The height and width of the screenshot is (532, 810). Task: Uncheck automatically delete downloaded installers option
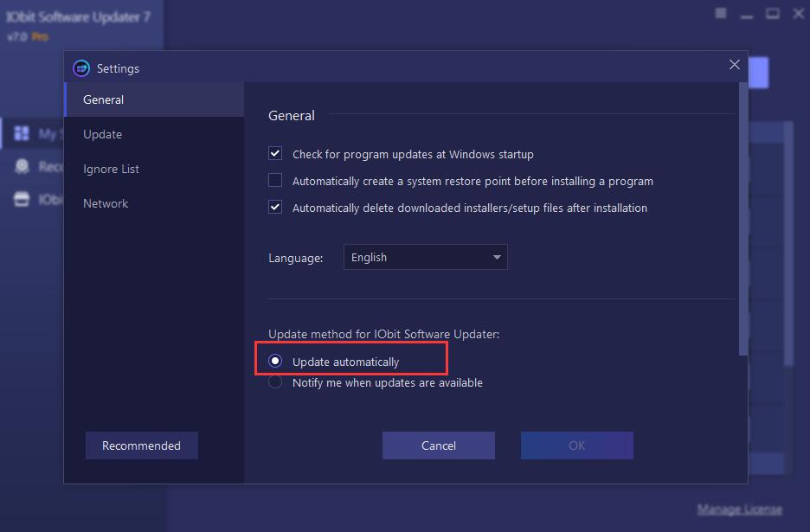coord(275,207)
